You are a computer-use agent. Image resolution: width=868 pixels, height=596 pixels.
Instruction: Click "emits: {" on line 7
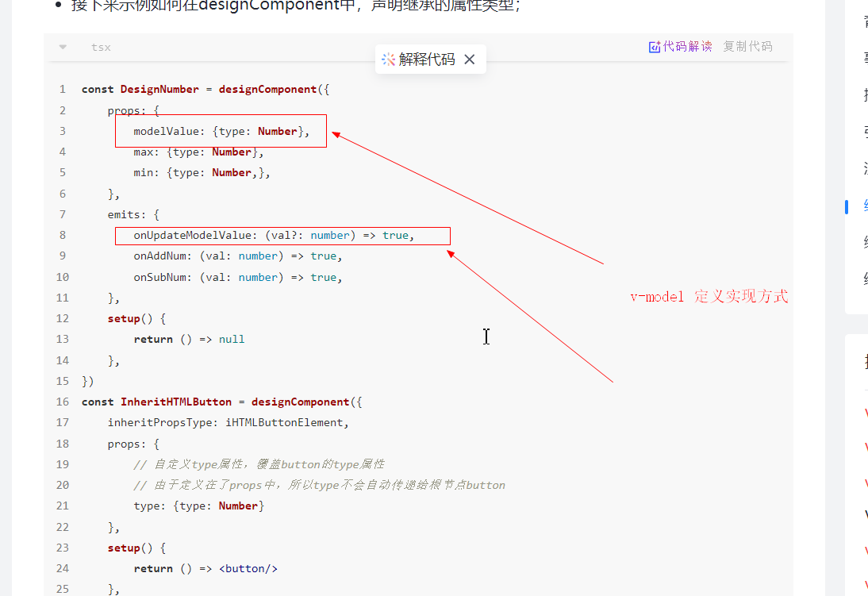click(x=133, y=214)
